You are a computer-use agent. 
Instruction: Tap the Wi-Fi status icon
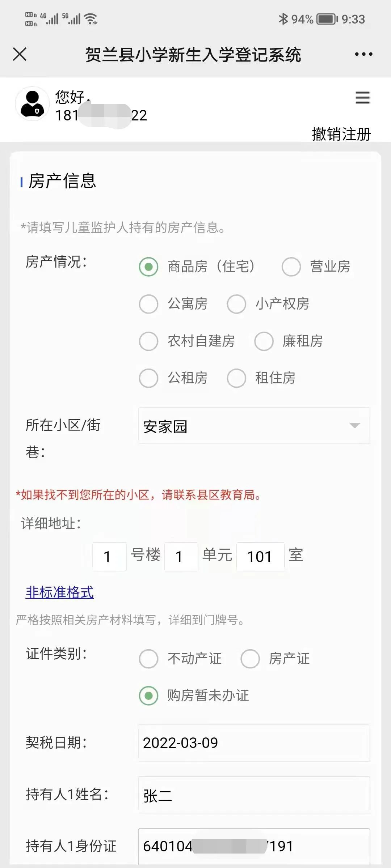[x=91, y=19]
